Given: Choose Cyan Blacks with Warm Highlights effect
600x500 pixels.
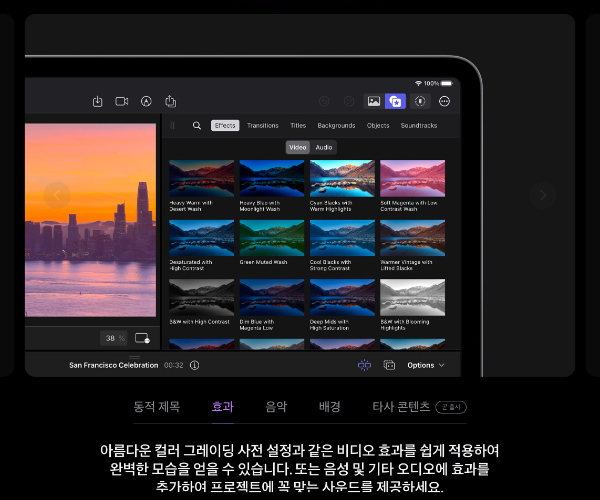Looking at the screenshot, I should pos(342,186).
